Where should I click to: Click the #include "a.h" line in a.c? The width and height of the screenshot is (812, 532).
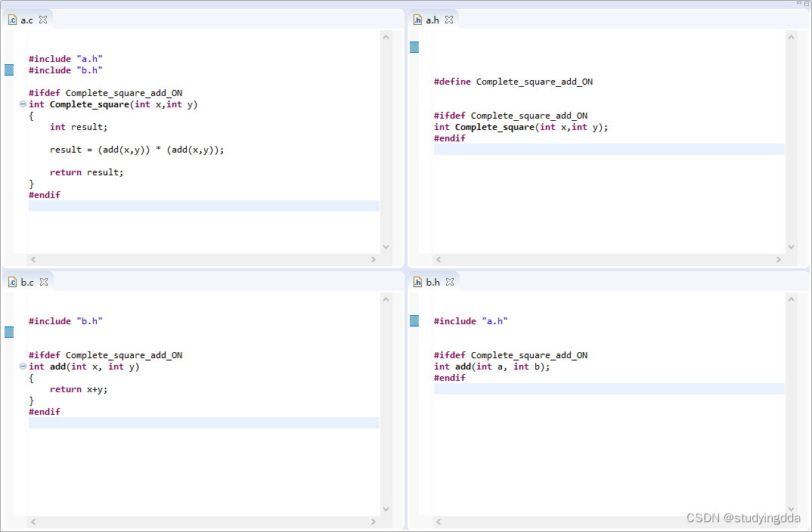(66, 59)
